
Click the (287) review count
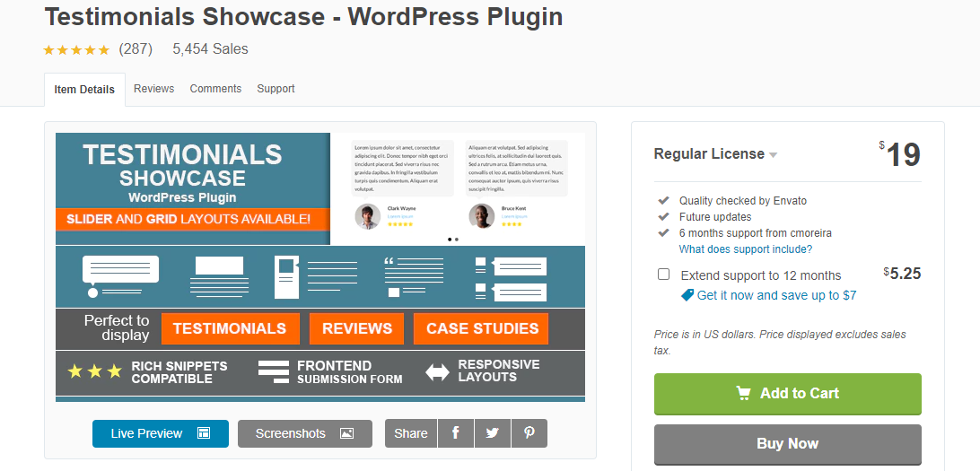136,49
